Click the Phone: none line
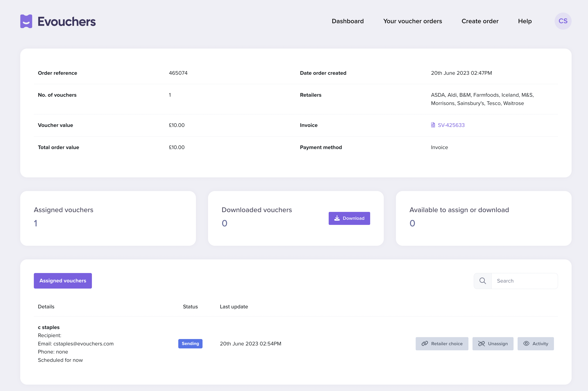 coord(53,352)
